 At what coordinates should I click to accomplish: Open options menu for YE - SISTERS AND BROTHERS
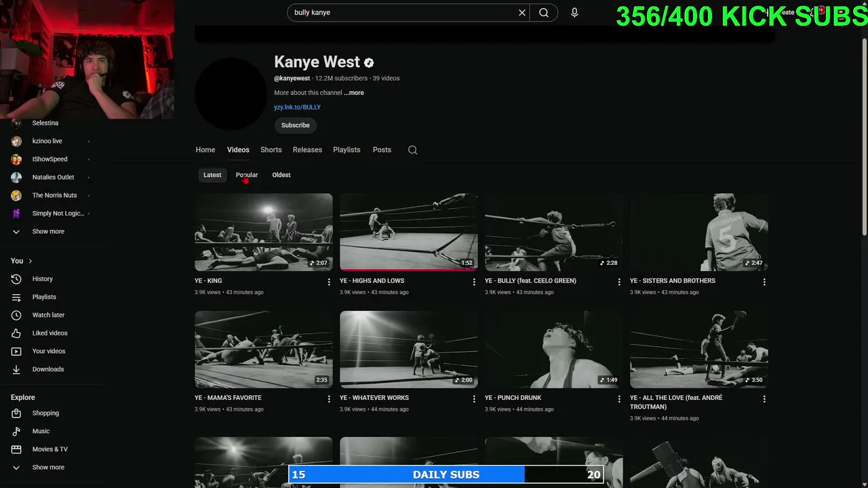click(x=764, y=282)
